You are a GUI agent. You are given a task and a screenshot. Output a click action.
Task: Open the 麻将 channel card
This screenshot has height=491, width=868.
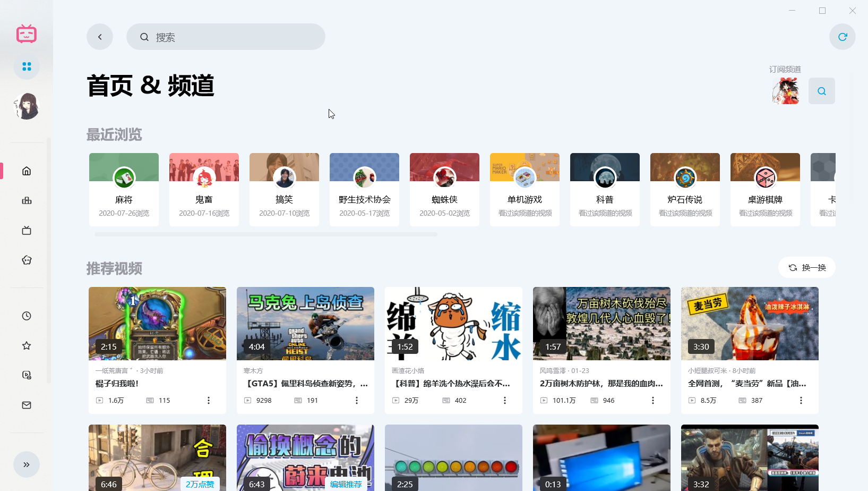[124, 190]
